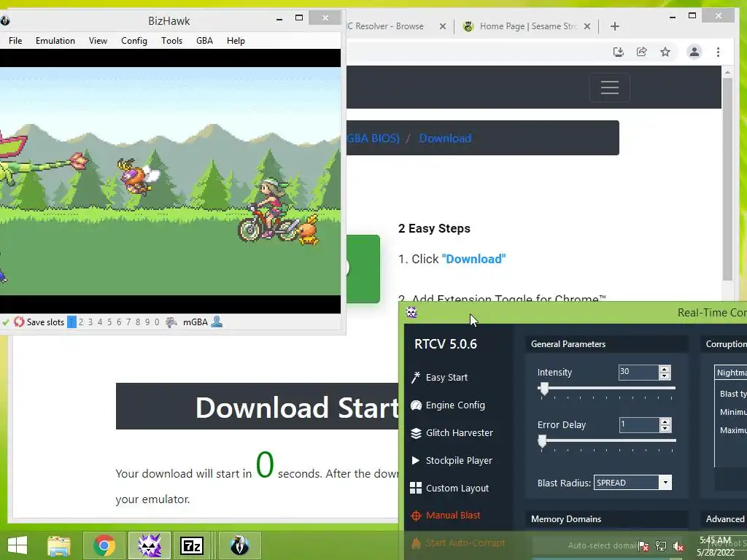Open Stockpile Player in RTCV
The height and width of the screenshot is (560, 747).
pyautogui.click(x=452, y=461)
